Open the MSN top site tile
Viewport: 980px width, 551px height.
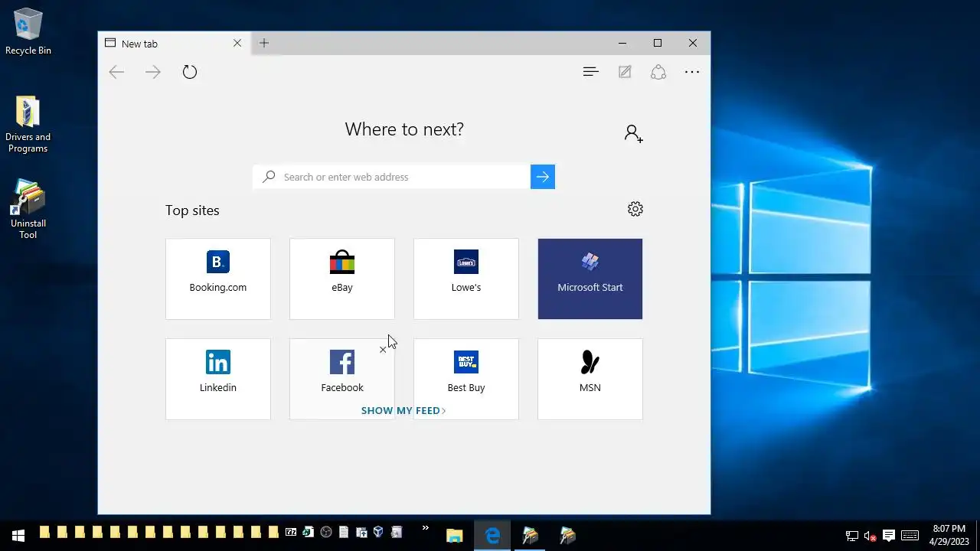(590, 379)
